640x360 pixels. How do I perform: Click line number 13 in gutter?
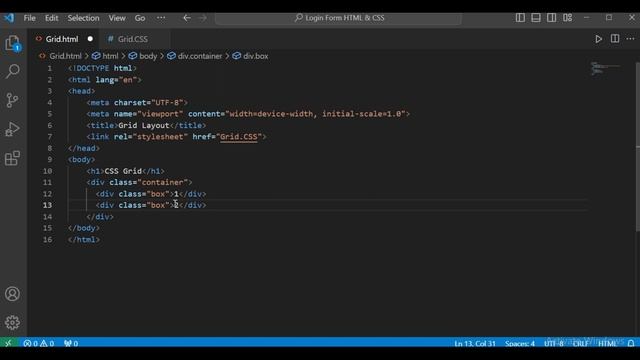pos(48,205)
